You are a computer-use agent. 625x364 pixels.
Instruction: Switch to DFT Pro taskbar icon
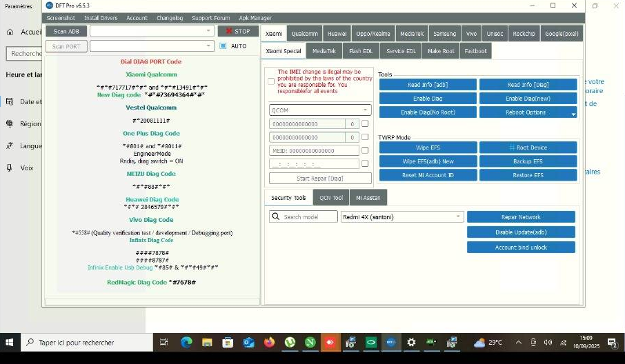coord(391,342)
